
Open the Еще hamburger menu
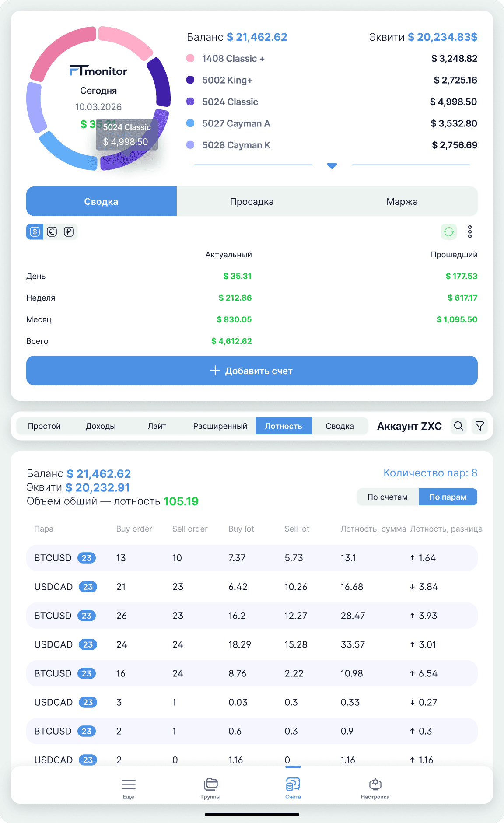(x=129, y=788)
